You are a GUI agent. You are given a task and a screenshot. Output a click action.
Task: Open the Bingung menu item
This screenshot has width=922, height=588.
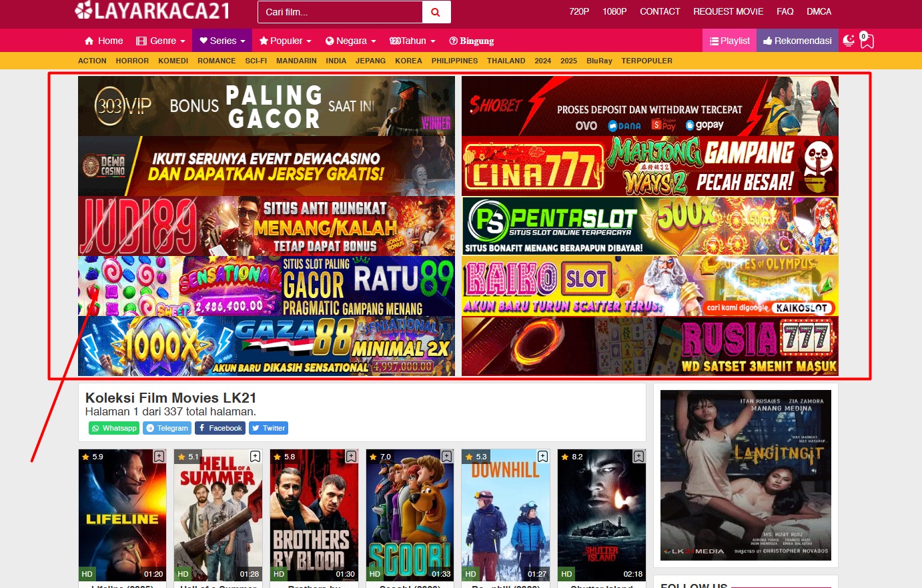pyautogui.click(x=472, y=41)
